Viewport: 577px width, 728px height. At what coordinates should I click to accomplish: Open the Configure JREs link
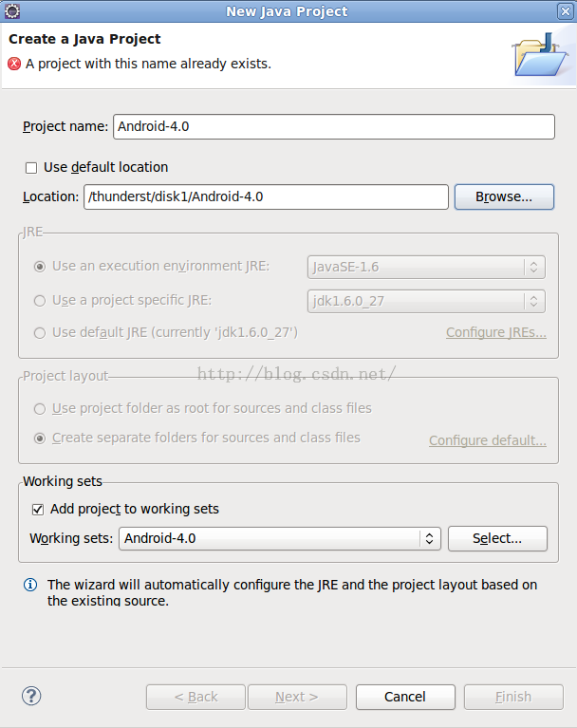click(x=495, y=332)
